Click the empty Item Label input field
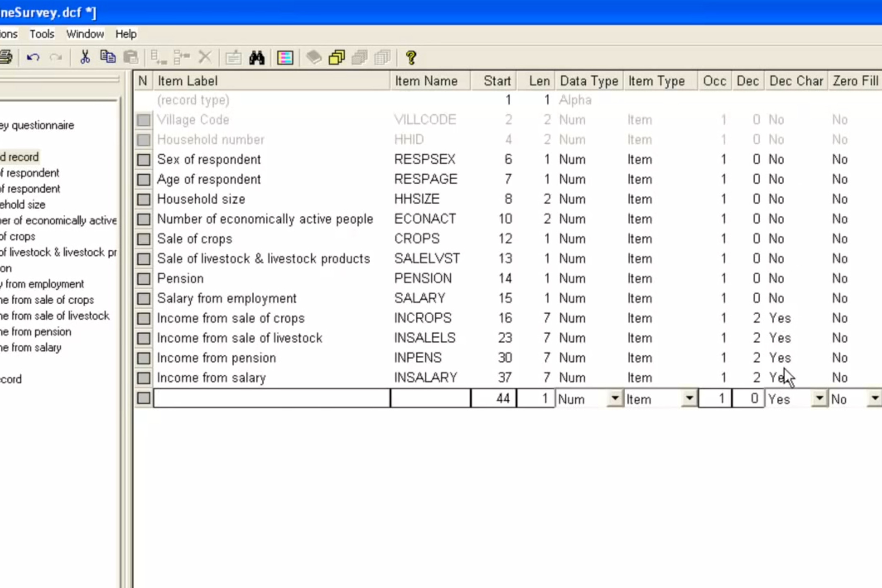The width and height of the screenshot is (882, 588). click(x=271, y=398)
